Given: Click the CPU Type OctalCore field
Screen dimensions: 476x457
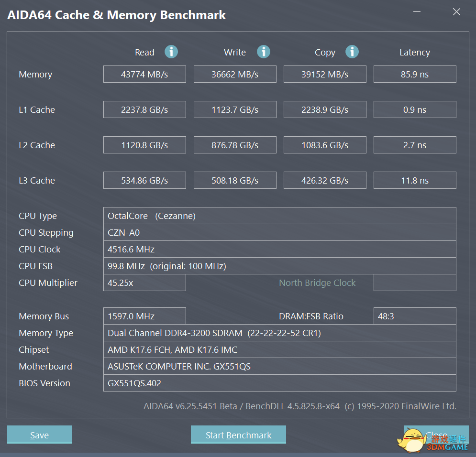Looking at the screenshot, I should tap(279, 216).
